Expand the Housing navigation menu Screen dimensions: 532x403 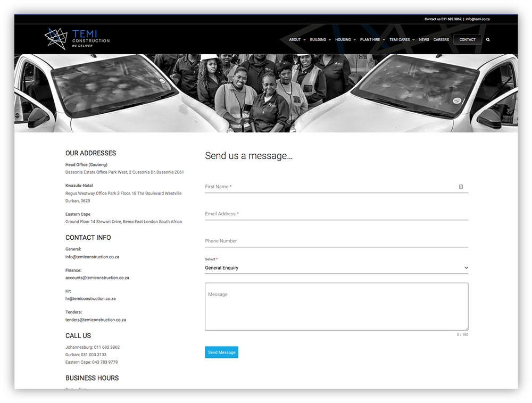click(x=345, y=40)
